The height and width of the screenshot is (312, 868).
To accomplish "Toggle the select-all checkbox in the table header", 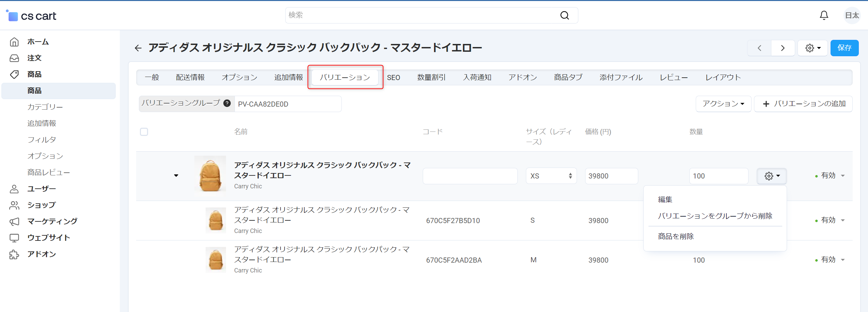I will (144, 132).
